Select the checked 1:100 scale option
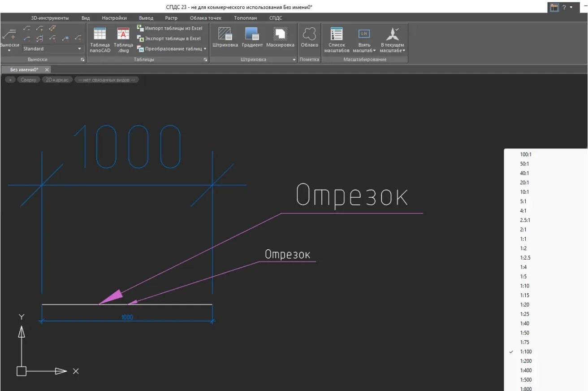Viewport: 588px width, 391px height. point(526,352)
